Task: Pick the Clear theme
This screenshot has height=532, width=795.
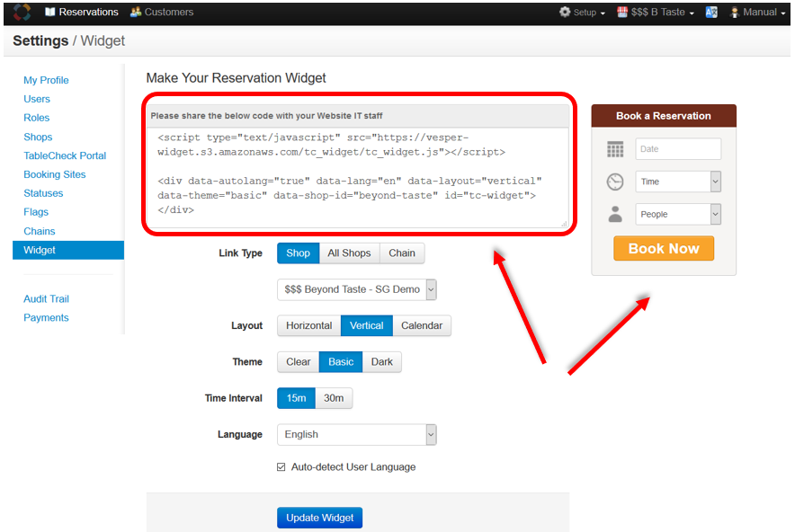Action: coord(299,362)
